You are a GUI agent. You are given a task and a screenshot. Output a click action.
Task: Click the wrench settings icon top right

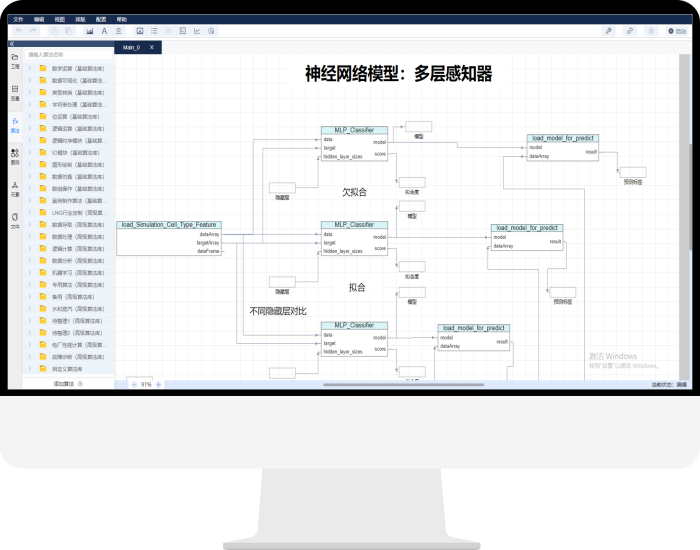point(608,31)
